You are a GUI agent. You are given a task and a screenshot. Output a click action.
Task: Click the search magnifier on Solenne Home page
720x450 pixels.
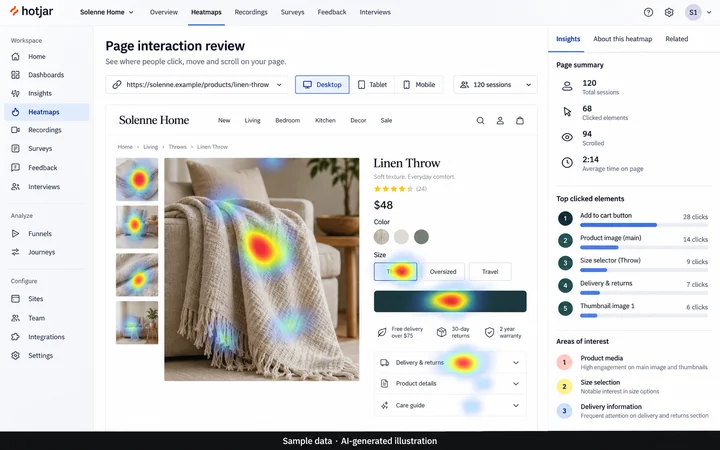(x=480, y=121)
